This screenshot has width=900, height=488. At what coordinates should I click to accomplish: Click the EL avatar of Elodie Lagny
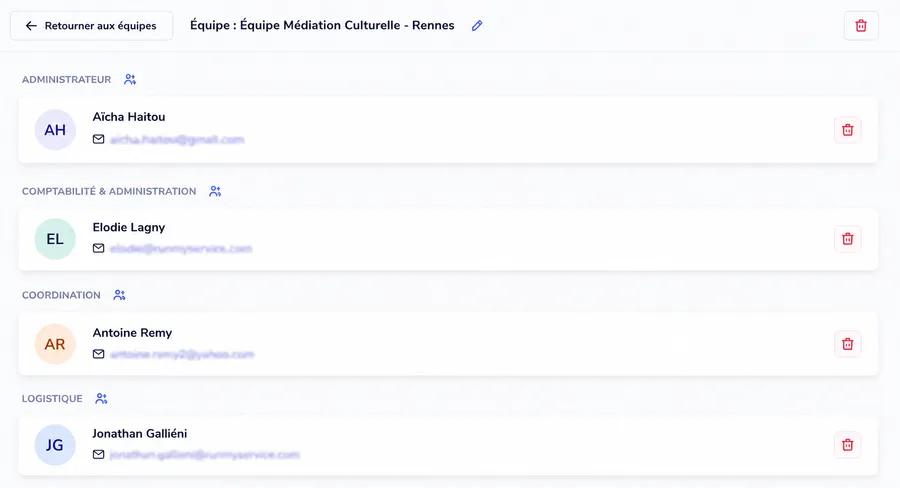click(55, 239)
